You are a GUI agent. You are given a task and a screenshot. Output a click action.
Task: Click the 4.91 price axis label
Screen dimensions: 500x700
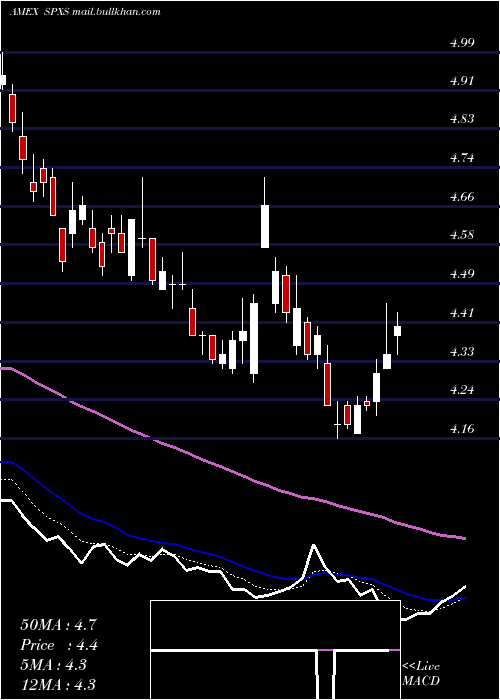coord(462,81)
